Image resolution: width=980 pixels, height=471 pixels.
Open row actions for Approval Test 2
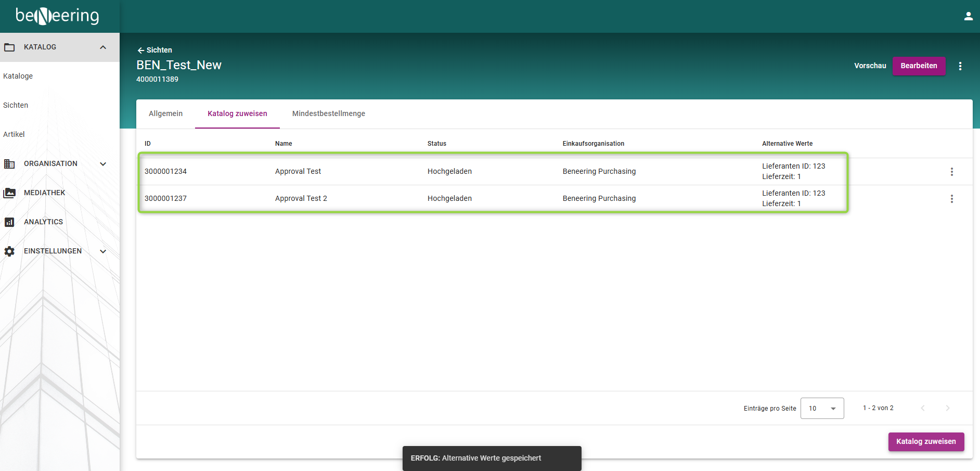pyautogui.click(x=951, y=199)
